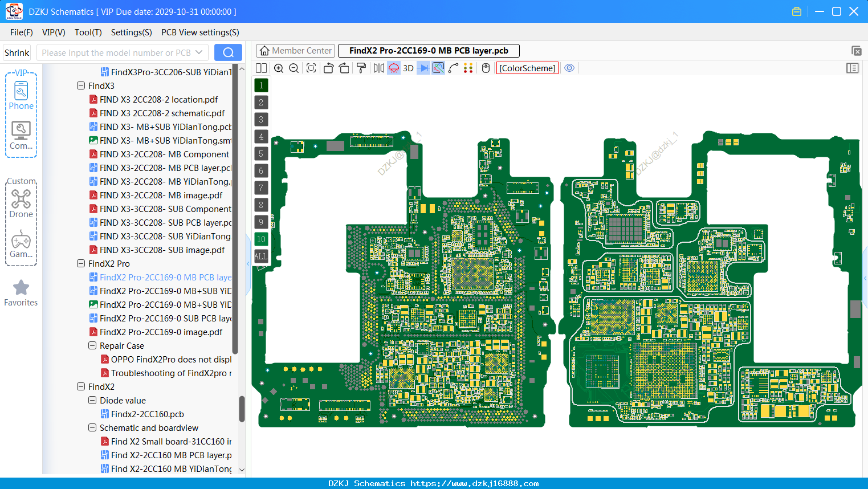Open the Drone category
Image resolution: width=868 pixels, height=489 pixels.
[x=21, y=203]
